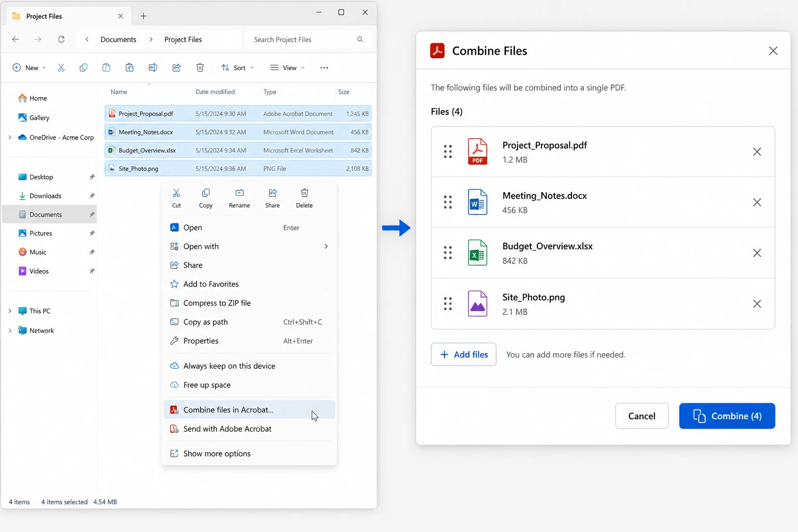798x532 pixels.
Task: Select Always keep on this device
Action: coord(249,366)
